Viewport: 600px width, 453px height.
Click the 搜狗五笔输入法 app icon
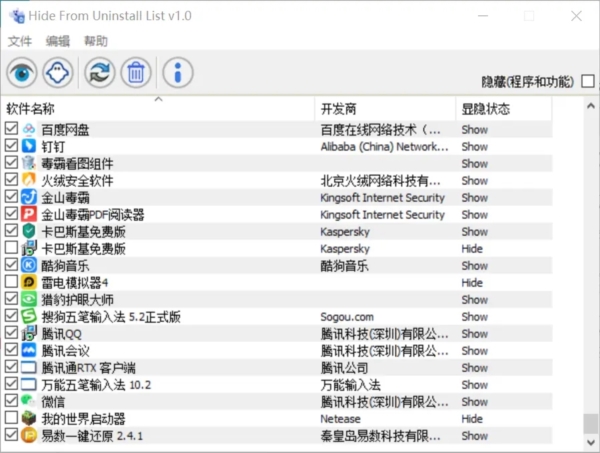(x=29, y=316)
